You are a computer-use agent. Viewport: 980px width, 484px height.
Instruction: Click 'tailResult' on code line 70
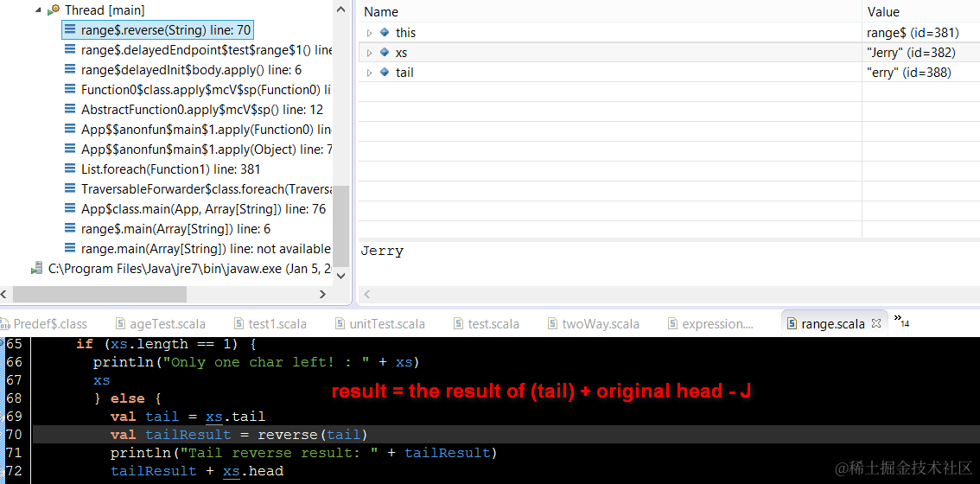click(188, 435)
